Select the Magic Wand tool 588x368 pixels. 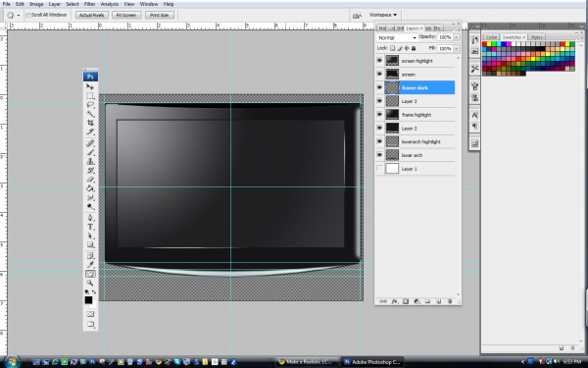pyautogui.click(x=90, y=114)
